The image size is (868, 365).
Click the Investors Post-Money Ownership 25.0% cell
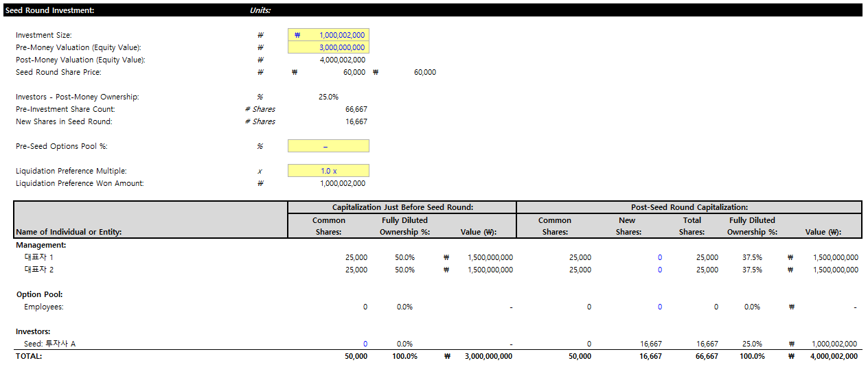tap(328, 97)
